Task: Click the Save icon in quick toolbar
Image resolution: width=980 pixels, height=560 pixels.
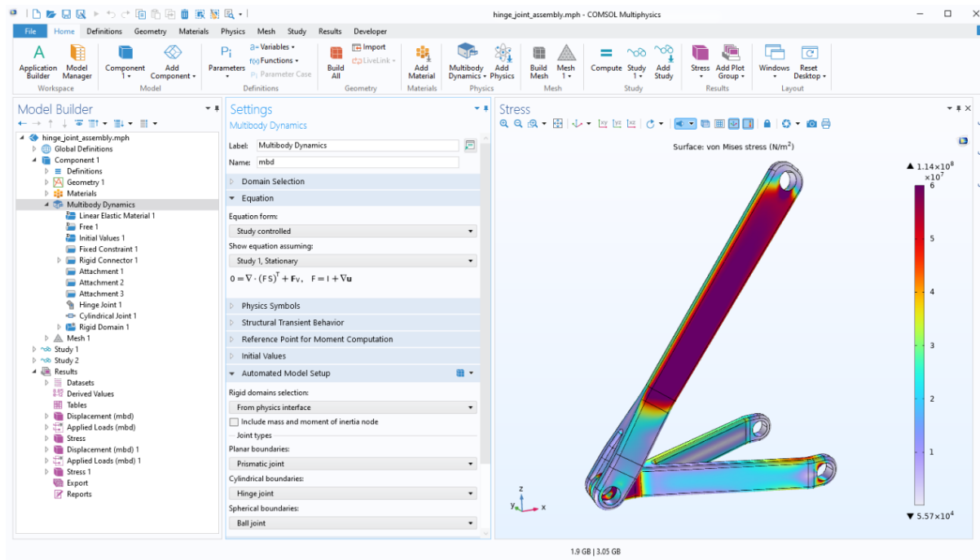Action: click(x=66, y=14)
